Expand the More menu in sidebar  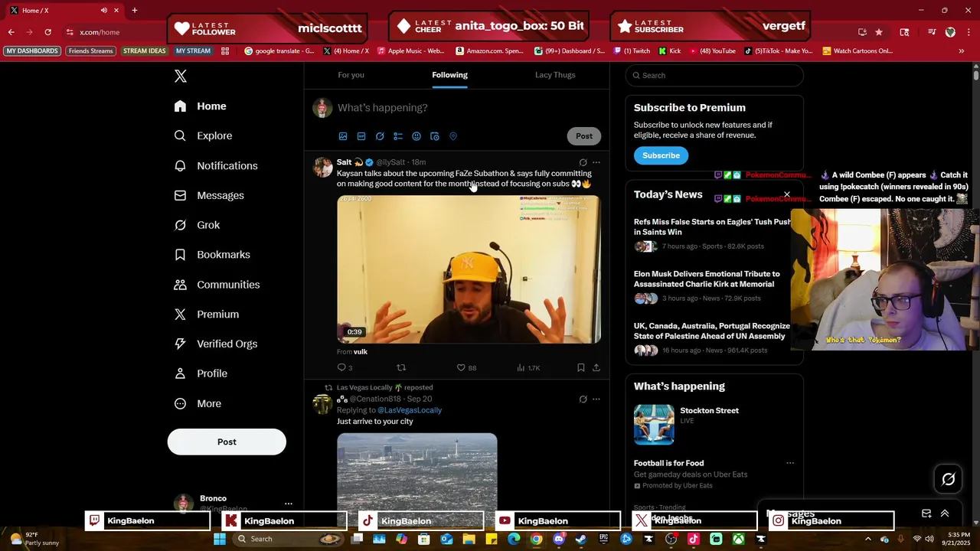198,403
